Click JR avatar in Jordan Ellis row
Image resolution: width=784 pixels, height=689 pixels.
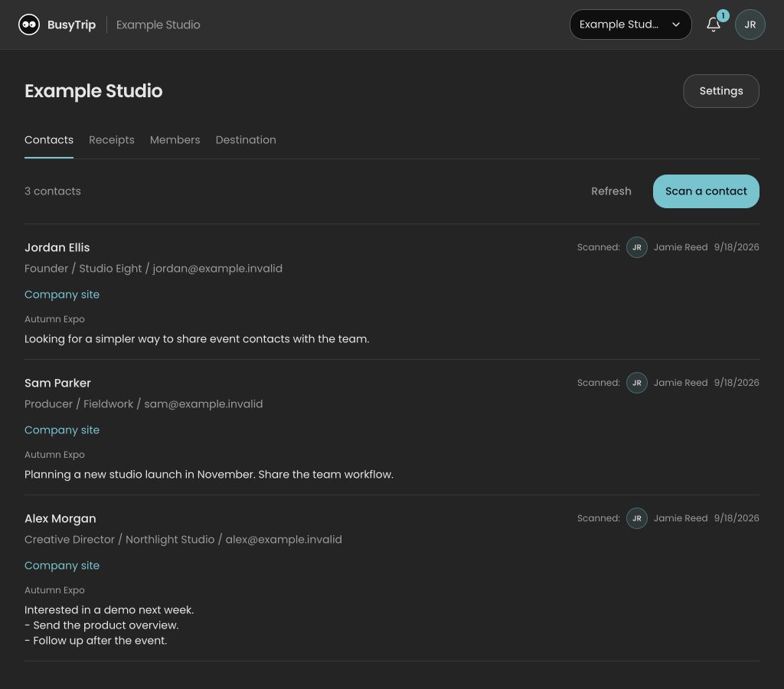636,247
